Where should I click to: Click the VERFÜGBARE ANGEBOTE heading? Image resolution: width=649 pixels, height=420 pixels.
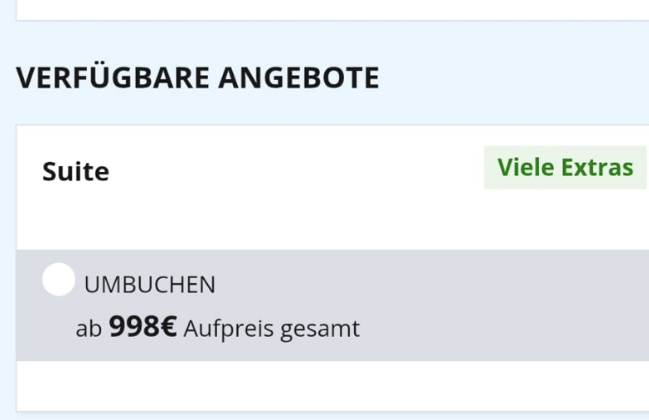tap(197, 78)
